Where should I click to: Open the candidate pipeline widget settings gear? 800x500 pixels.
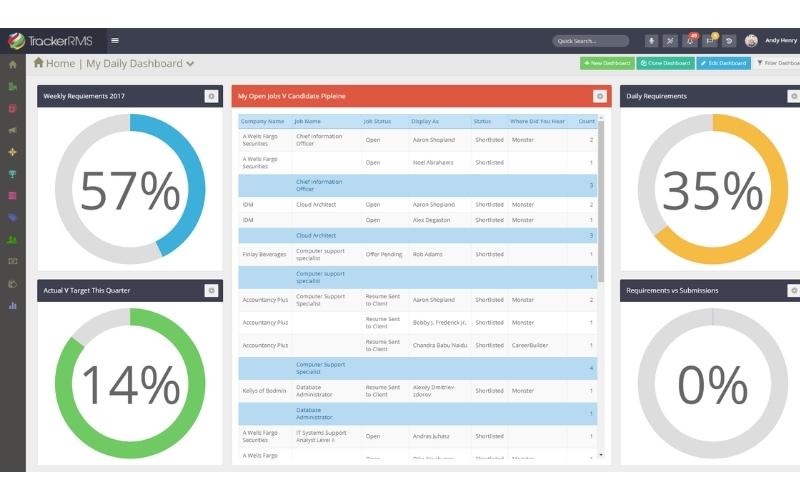pos(599,96)
